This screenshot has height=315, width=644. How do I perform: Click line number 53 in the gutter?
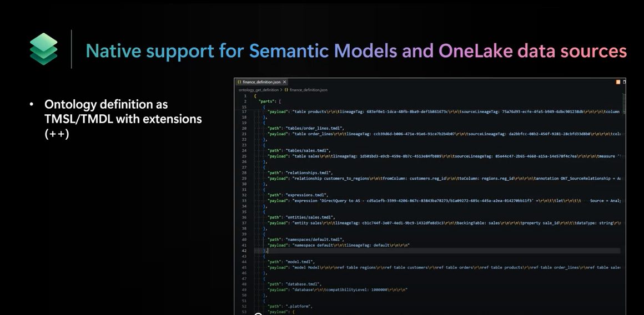(x=244, y=312)
